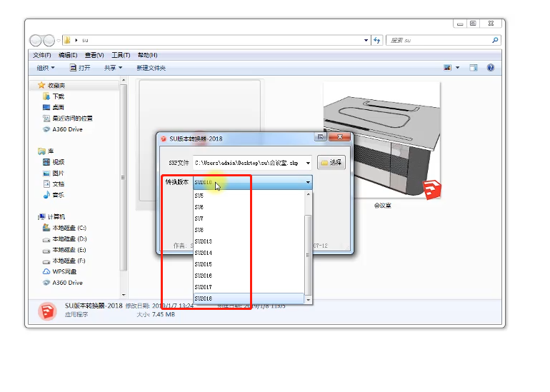This screenshot has width=550, height=392.
Task: Click the version list scroll-up arrow
Action: click(x=308, y=194)
